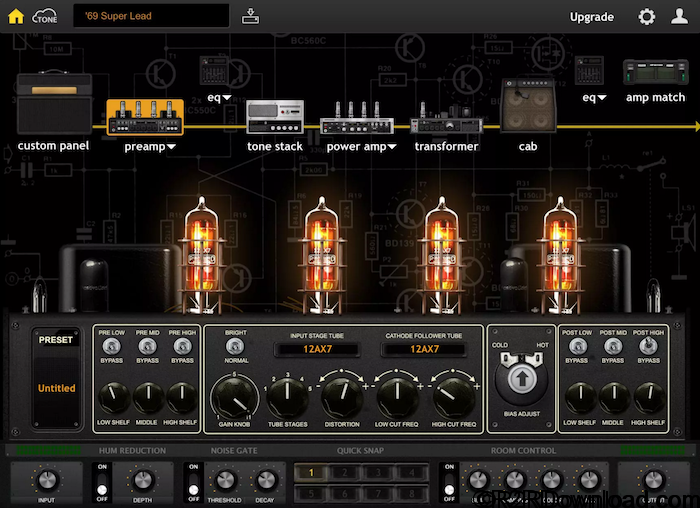Click the Input level knob
700x508 pixels.
(x=47, y=480)
